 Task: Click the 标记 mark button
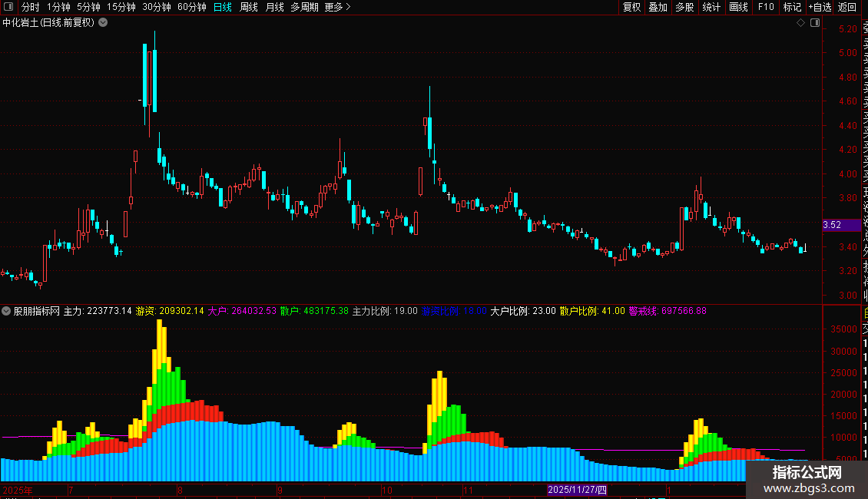(792, 7)
